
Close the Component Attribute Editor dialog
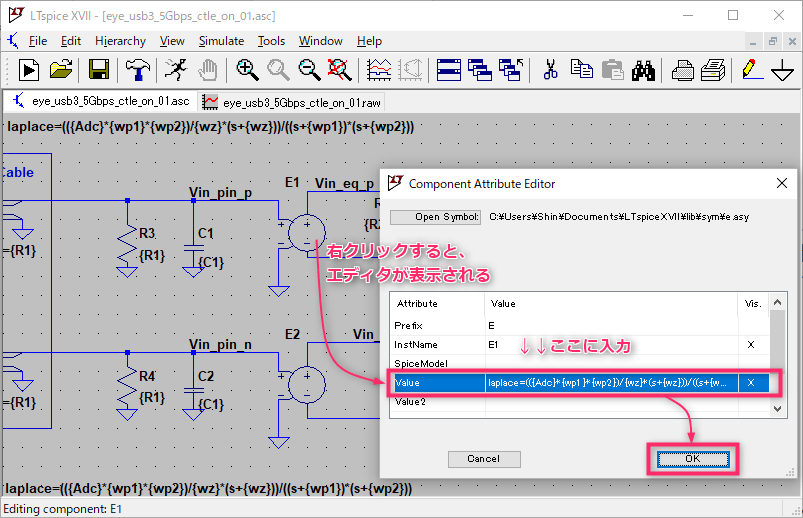781,183
